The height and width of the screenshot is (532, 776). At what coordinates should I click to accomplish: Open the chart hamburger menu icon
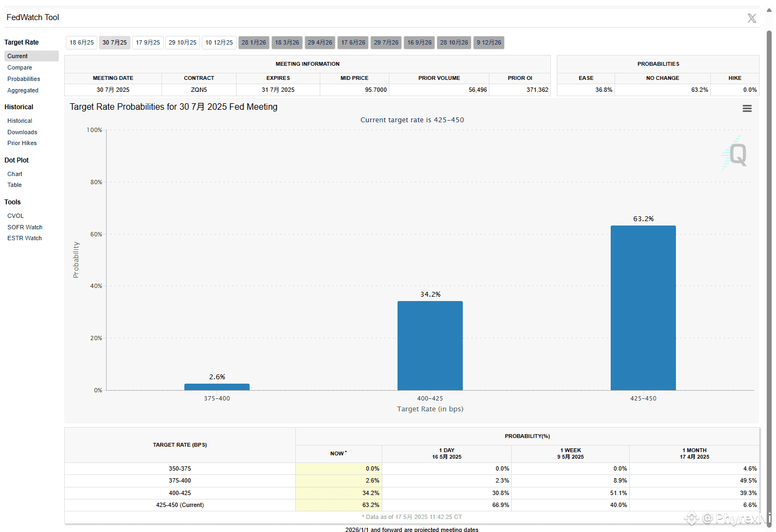(x=747, y=109)
